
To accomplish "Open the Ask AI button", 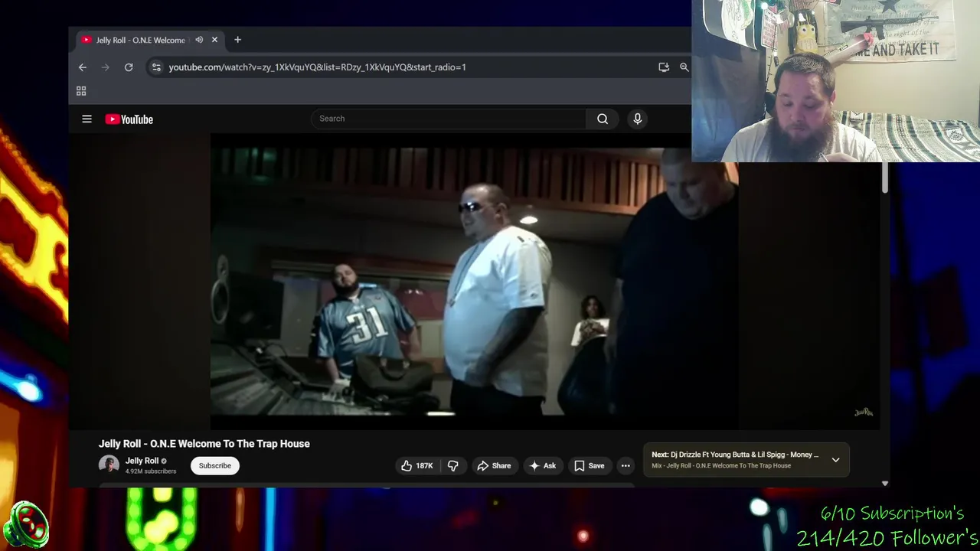I will pyautogui.click(x=542, y=465).
